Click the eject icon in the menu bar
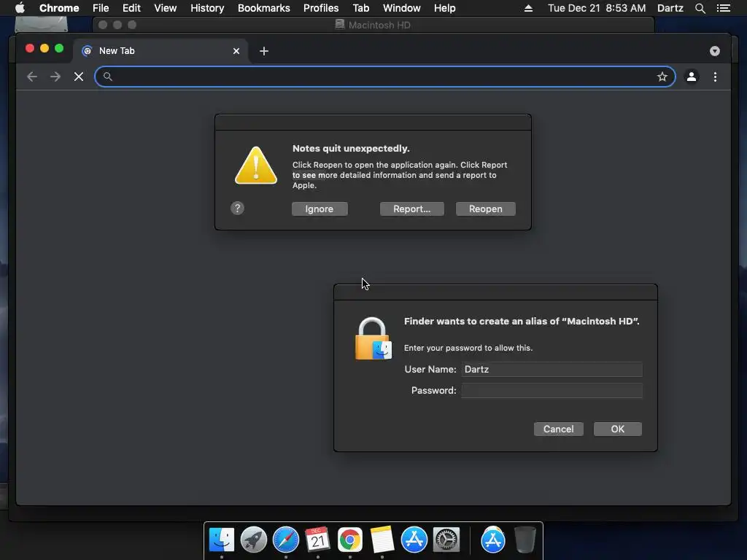Image resolution: width=747 pixels, height=560 pixels. tap(528, 8)
